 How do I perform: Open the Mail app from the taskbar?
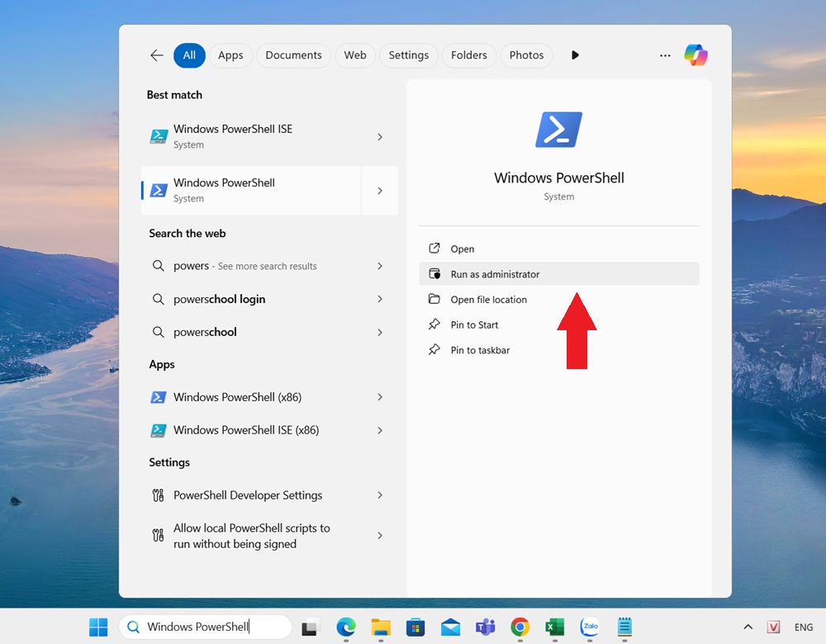click(450, 627)
